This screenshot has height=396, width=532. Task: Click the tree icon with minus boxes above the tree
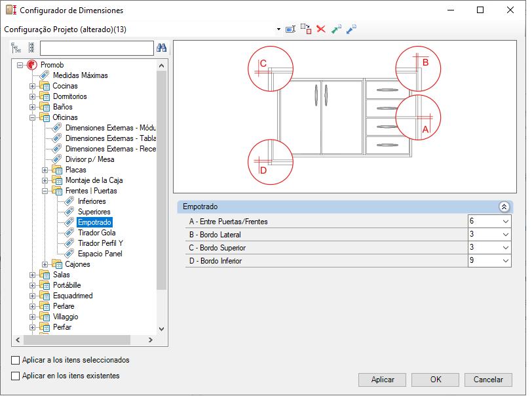(x=16, y=48)
